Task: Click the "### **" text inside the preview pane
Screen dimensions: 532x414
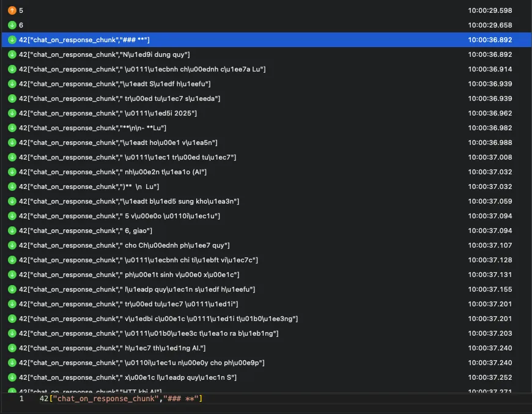Action: point(177,398)
